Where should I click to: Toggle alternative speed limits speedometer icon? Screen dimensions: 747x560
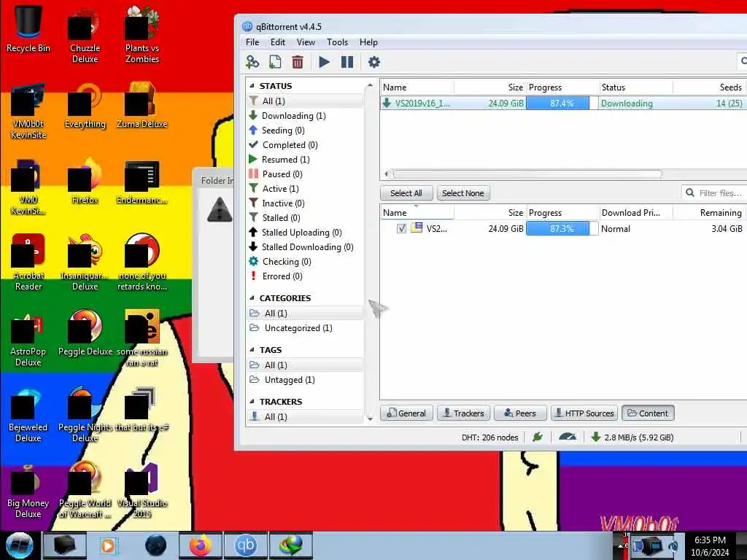pos(567,437)
